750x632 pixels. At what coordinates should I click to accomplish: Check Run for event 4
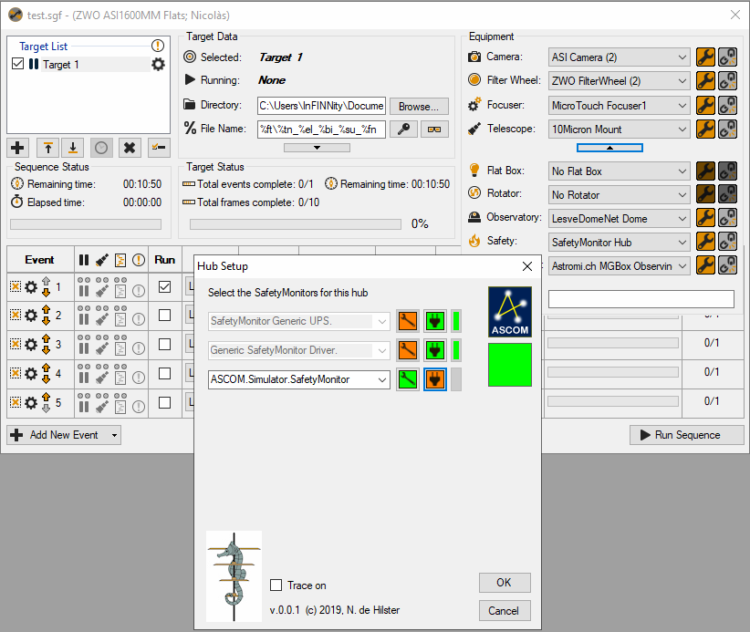pos(165,373)
